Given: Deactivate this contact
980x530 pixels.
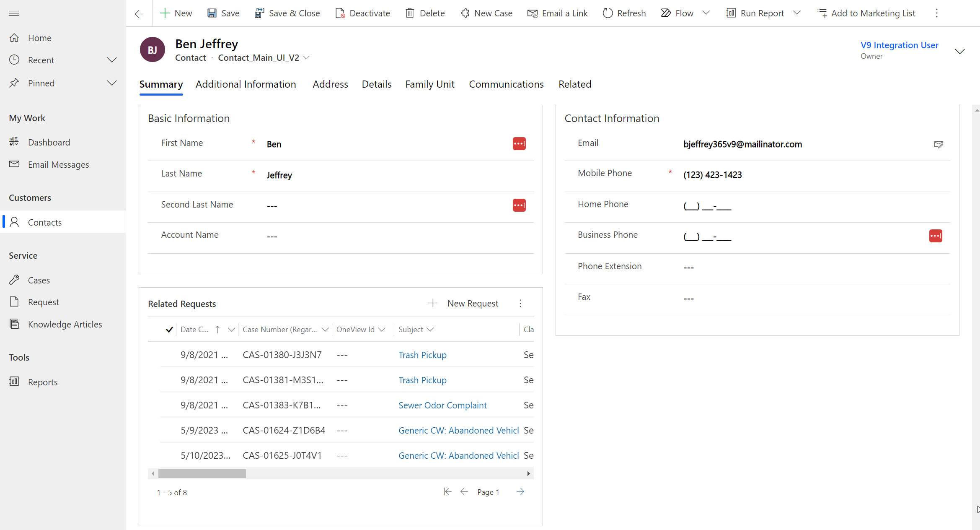Looking at the screenshot, I should coord(362,13).
